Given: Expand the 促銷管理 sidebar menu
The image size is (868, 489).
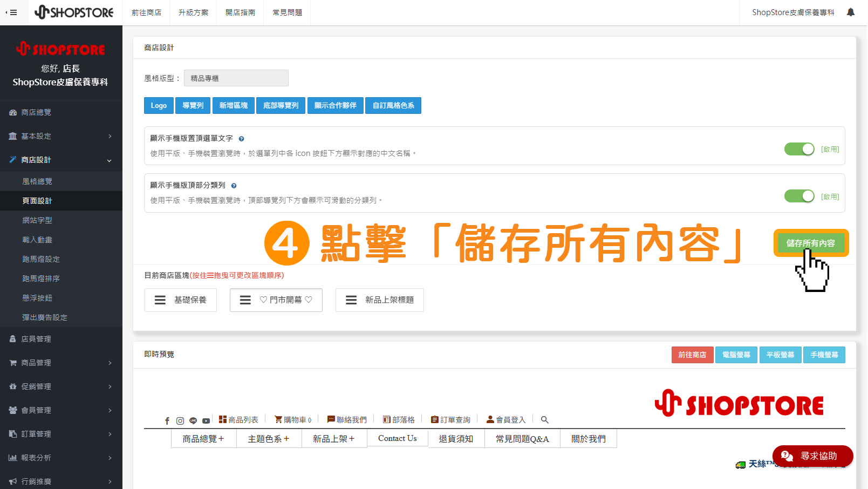Looking at the screenshot, I should click(61, 386).
